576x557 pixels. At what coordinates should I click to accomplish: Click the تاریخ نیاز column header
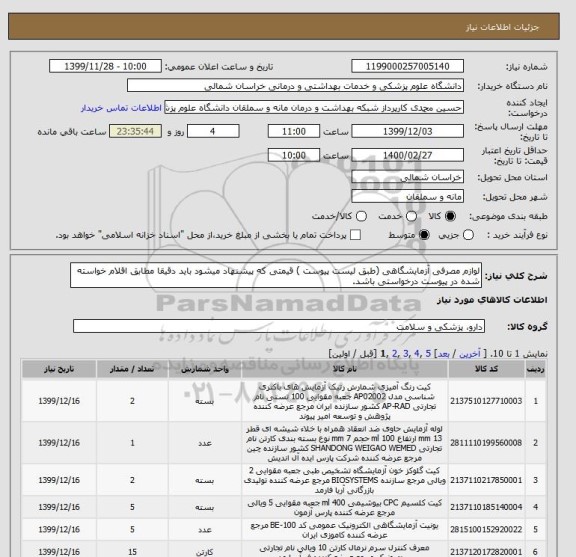click(59, 369)
